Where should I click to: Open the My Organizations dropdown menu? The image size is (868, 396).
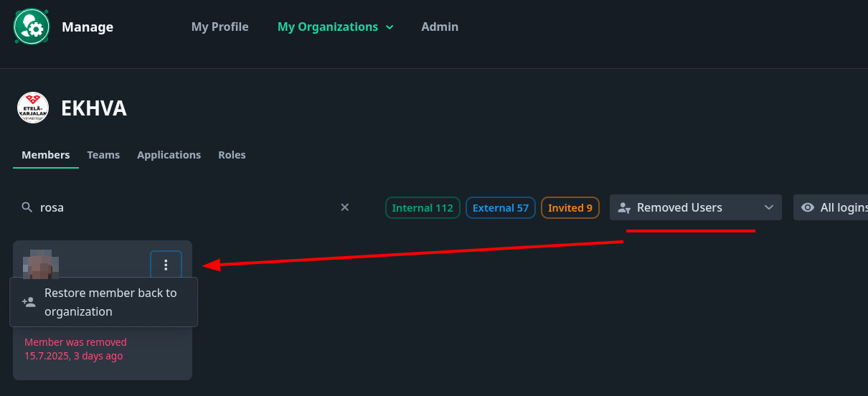336,27
